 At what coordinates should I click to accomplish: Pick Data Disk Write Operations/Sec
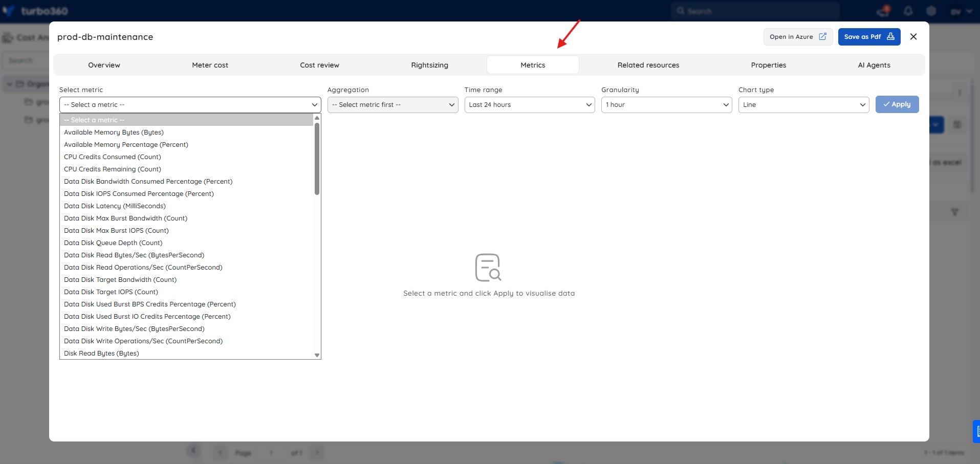point(186,341)
